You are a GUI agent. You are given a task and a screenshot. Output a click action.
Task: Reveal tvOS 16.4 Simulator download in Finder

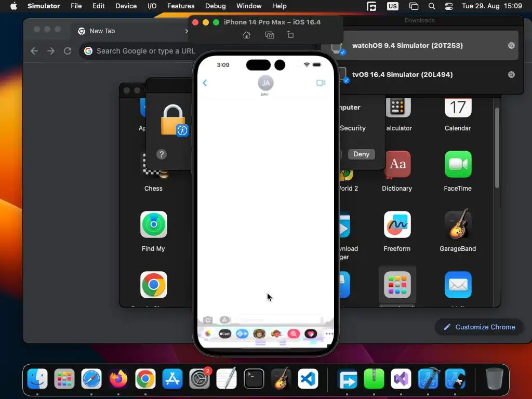click(511, 75)
